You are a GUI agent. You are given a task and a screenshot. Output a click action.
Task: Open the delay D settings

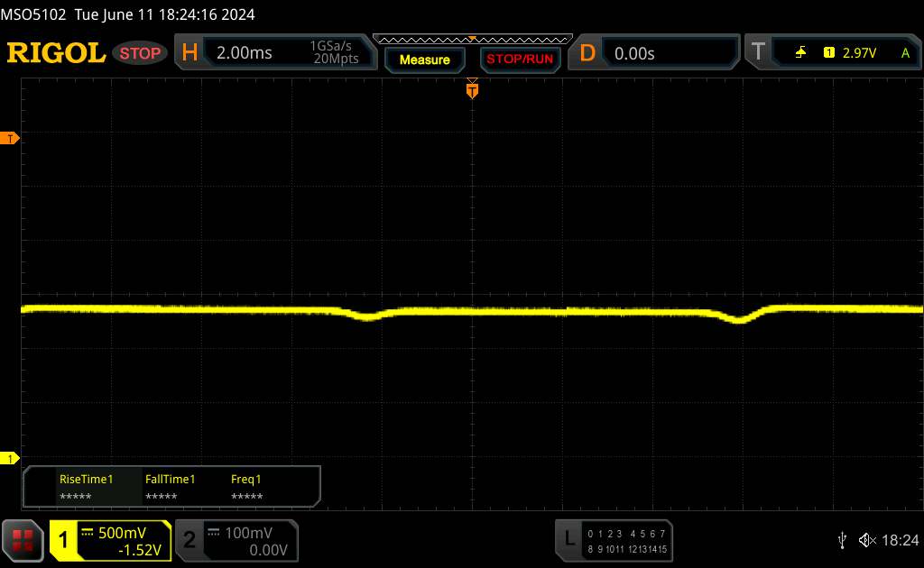click(587, 53)
